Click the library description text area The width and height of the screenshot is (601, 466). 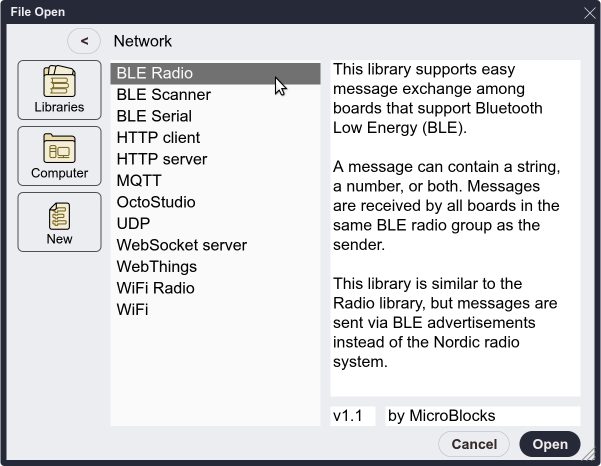455,228
